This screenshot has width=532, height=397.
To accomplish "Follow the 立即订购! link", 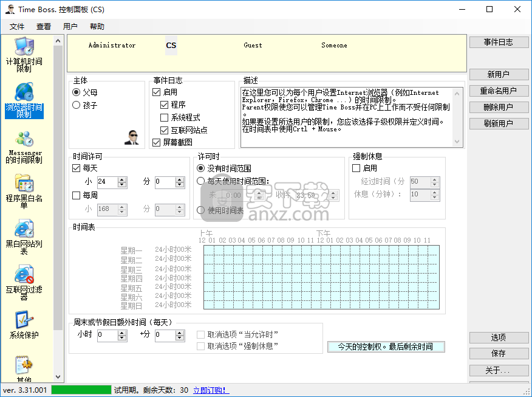I will [211, 390].
